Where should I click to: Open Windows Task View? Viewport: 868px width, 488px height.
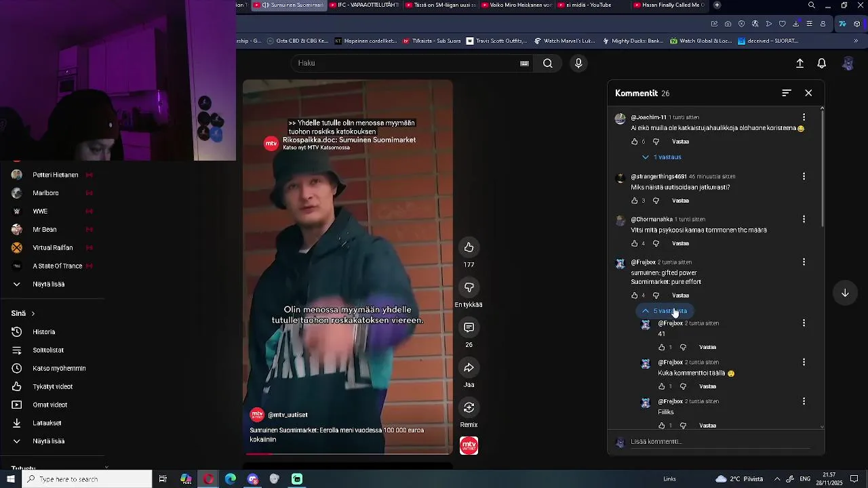(x=163, y=479)
